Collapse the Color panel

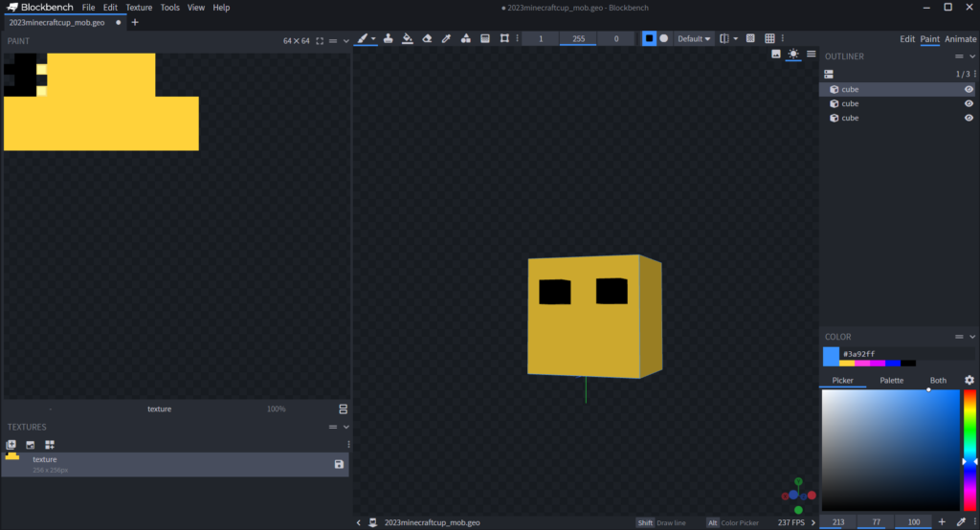pyautogui.click(x=970, y=337)
